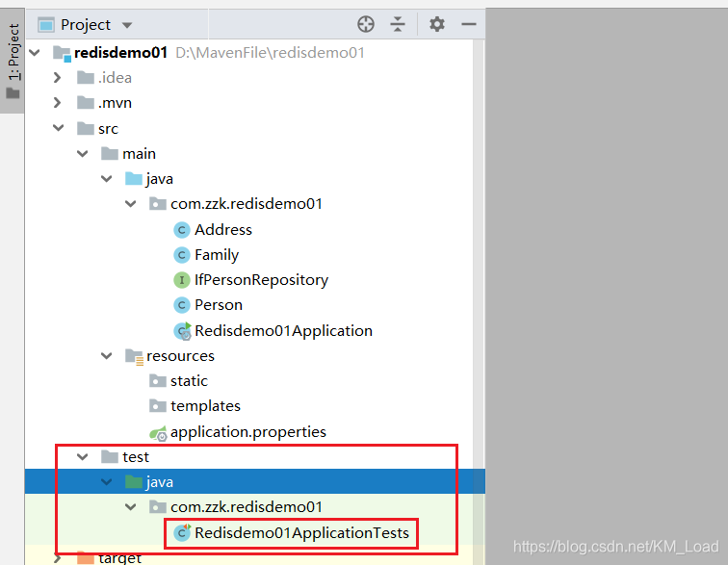This screenshot has width=728, height=565.
Task: Click the .mvn folder icon
Action: tap(86, 103)
